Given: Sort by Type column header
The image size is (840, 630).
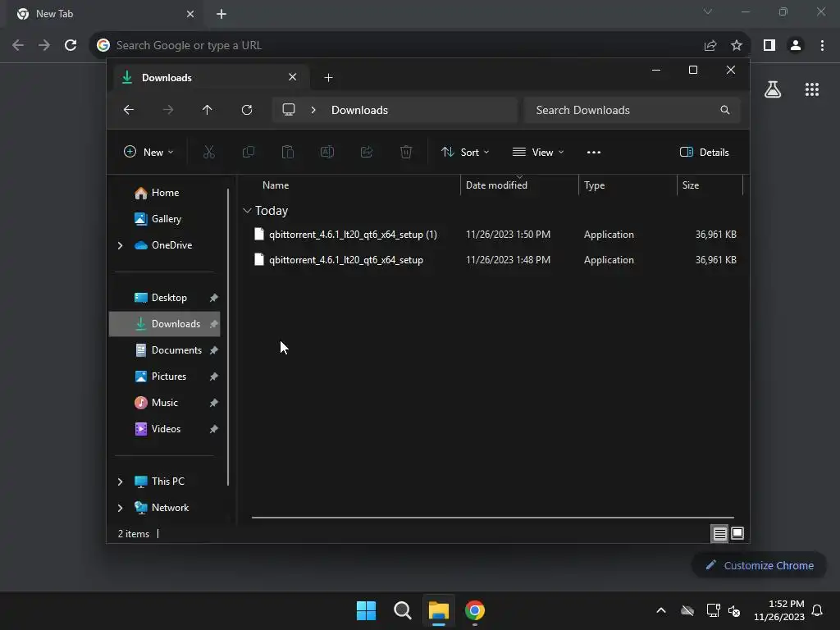Looking at the screenshot, I should click(594, 185).
